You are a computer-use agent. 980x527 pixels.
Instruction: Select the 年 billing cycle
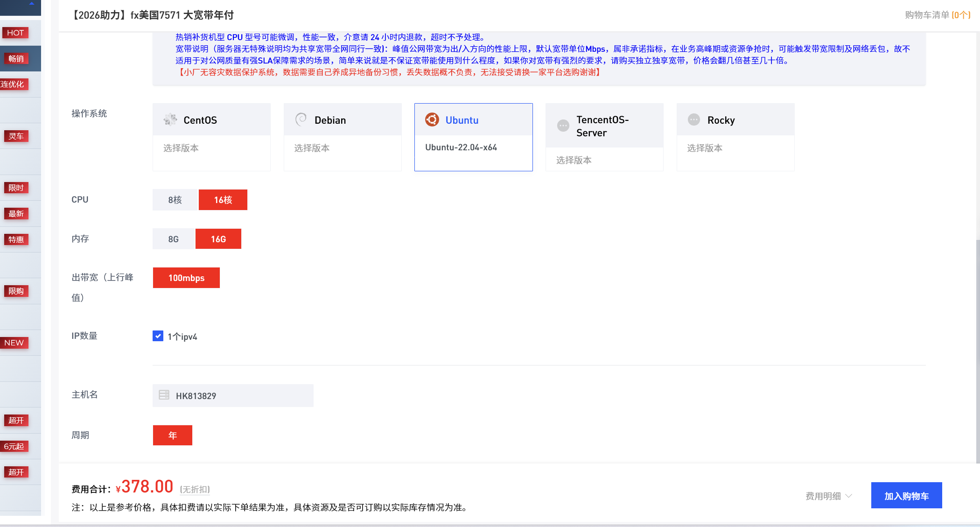pyautogui.click(x=173, y=435)
